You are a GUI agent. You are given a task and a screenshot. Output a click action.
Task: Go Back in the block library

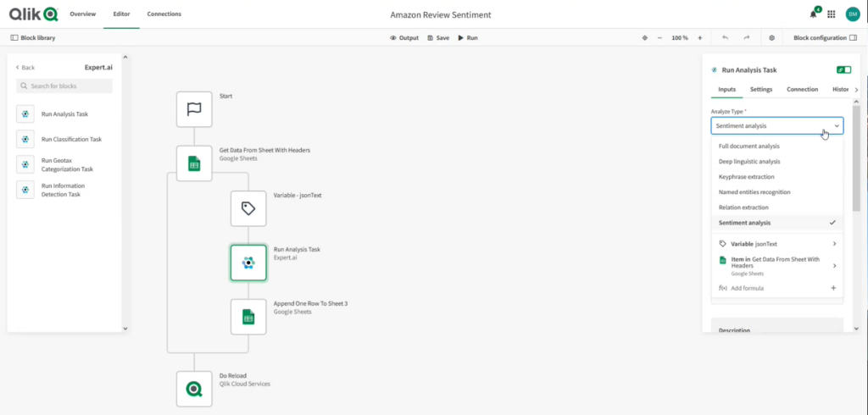coord(25,68)
